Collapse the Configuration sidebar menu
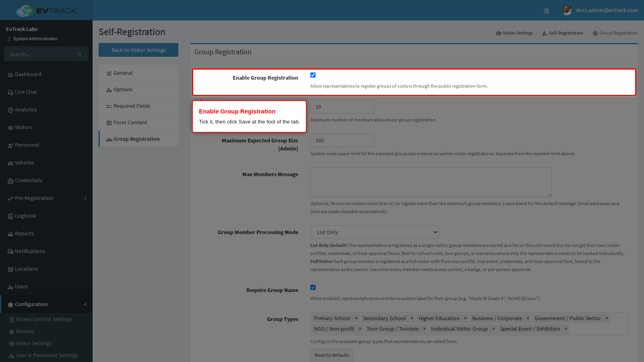This screenshot has width=644, height=362. tap(46, 304)
